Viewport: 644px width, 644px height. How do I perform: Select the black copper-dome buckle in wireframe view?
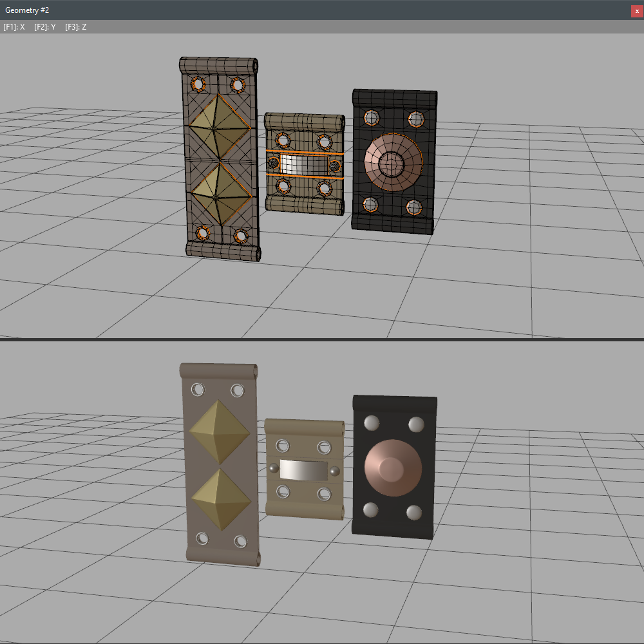point(394,162)
